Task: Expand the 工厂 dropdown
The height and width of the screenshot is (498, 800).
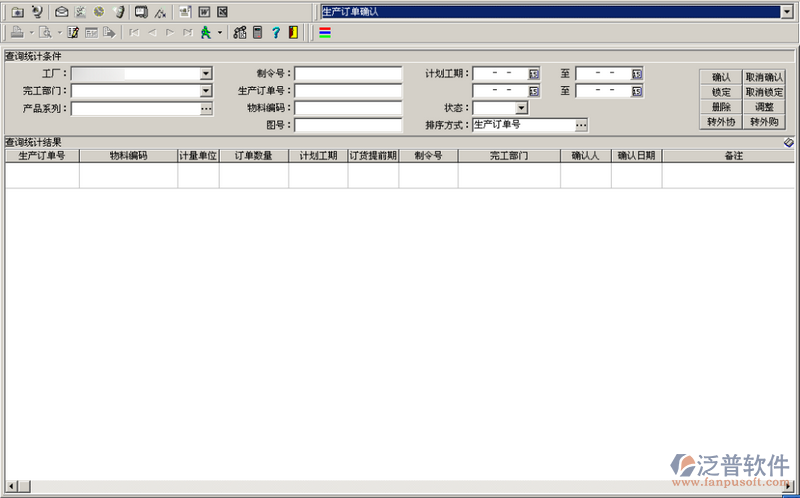Action: [206, 74]
